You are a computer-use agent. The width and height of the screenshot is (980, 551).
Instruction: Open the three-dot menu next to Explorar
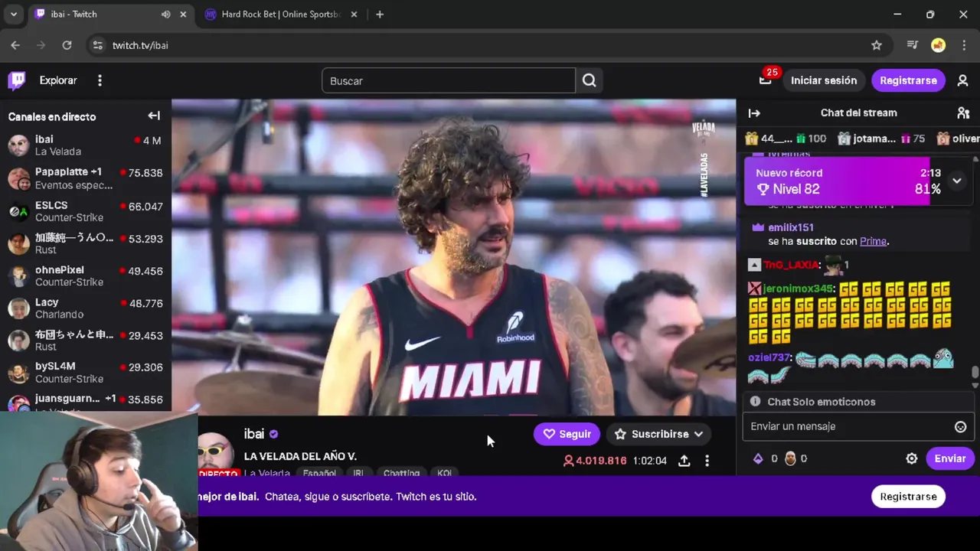(x=100, y=80)
